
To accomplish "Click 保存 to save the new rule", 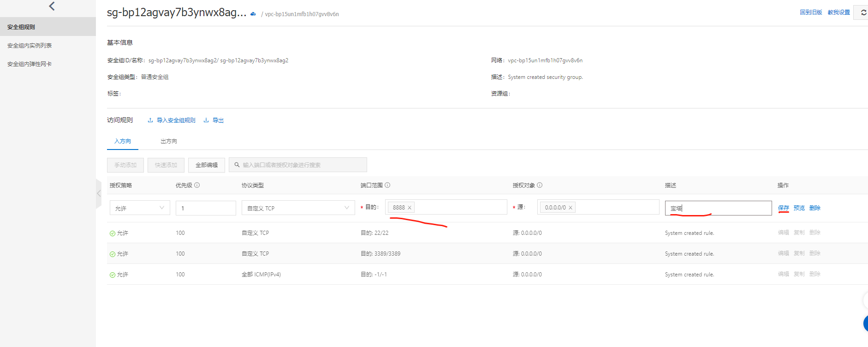I will pos(784,208).
